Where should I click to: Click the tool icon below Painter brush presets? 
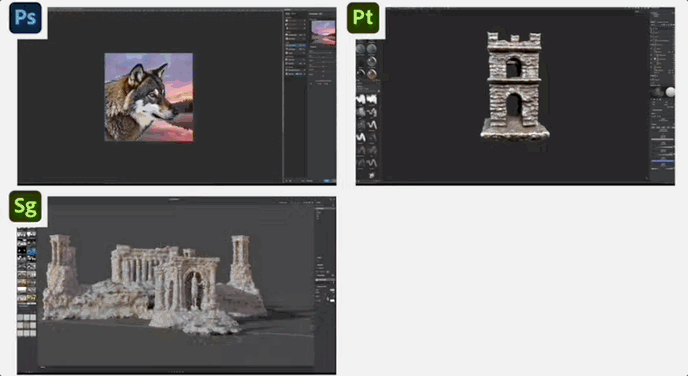click(x=372, y=175)
